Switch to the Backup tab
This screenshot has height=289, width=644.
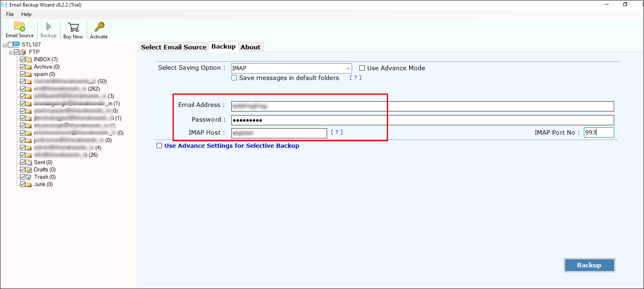pyautogui.click(x=223, y=47)
